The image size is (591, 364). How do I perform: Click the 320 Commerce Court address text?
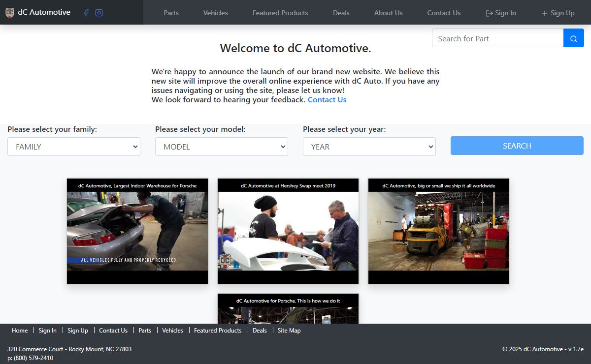pyautogui.click(x=69, y=349)
